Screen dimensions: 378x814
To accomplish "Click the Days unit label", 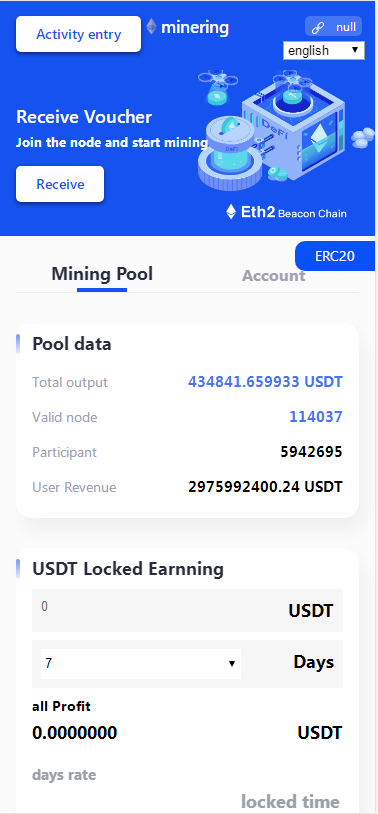I will 314,662.
